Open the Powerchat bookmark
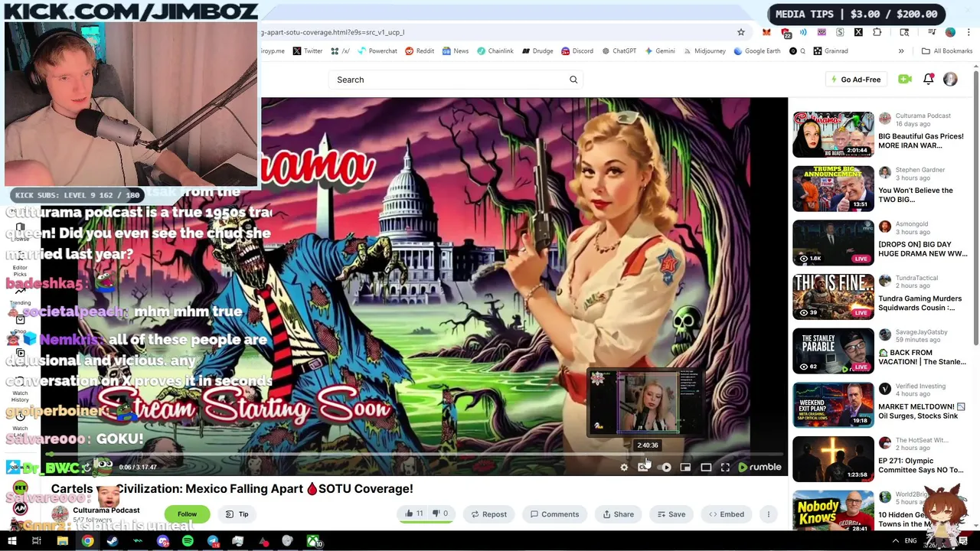This screenshot has height=551, width=980. point(377,51)
